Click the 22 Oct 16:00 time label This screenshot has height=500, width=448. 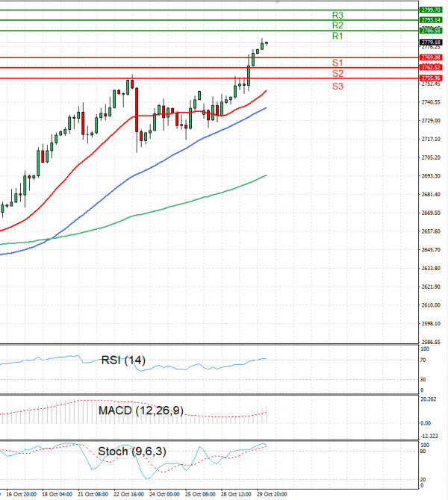tap(128, 494)
